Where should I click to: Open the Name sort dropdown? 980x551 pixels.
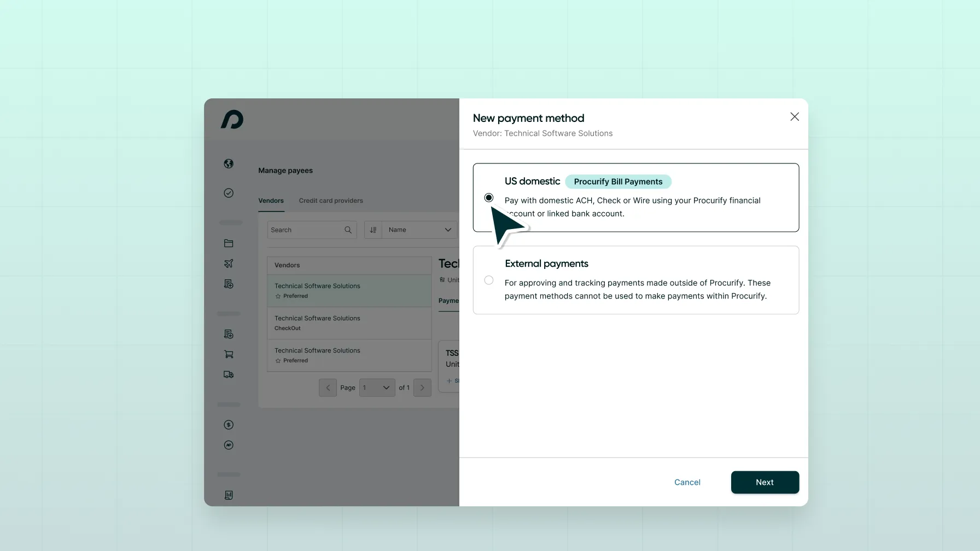419,230
